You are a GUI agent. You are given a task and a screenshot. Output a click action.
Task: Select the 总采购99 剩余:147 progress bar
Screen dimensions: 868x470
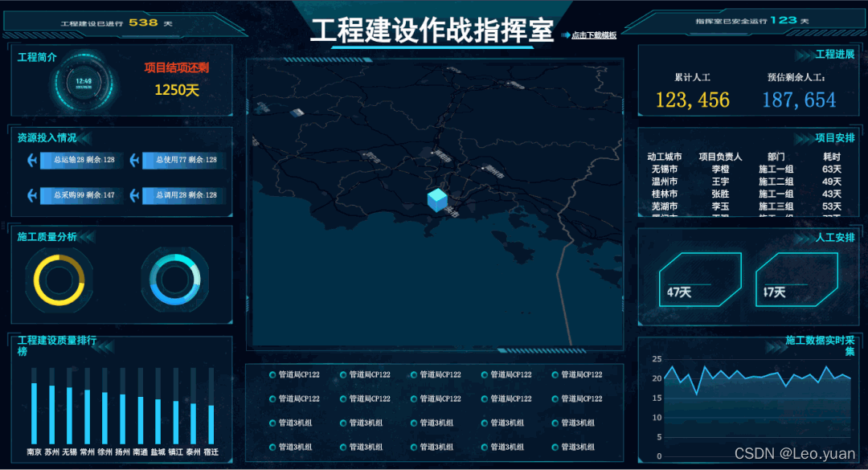click(81, 195)
